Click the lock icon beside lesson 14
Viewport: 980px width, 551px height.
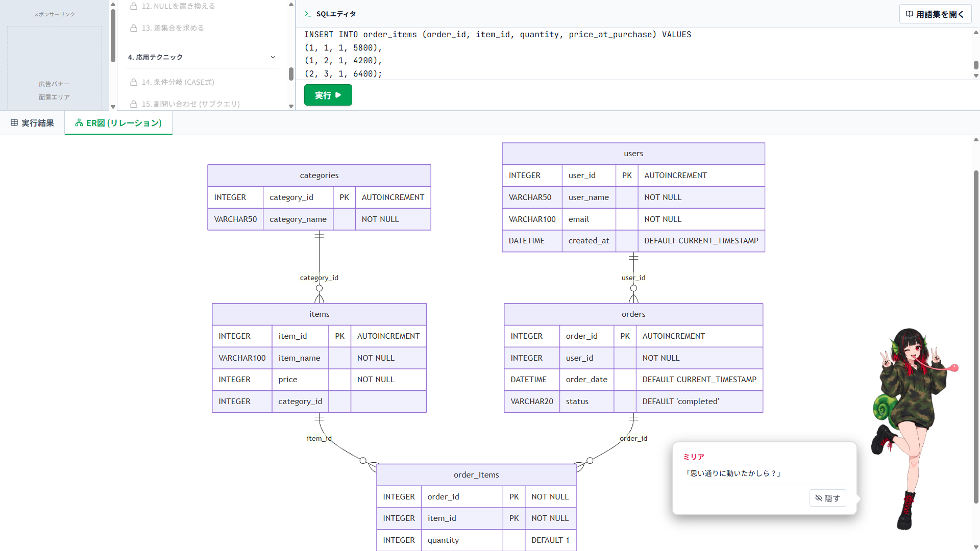tap(134, 82)
